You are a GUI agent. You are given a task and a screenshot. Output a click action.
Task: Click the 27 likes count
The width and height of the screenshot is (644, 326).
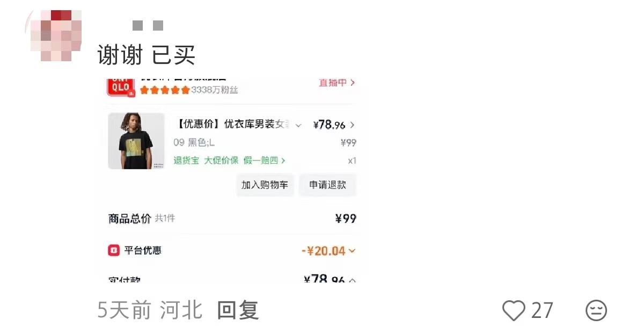click(x=542, y=310)
